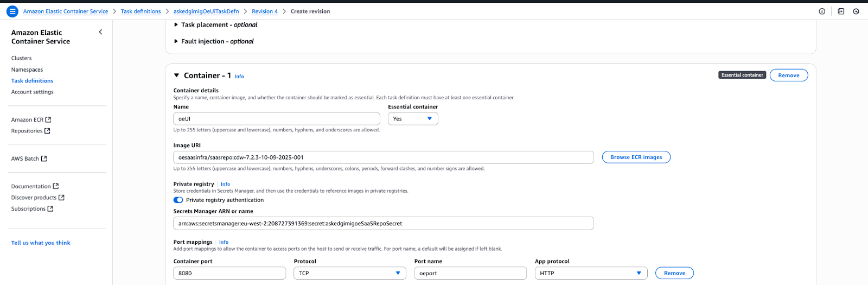
Task: Click the info circle icon in header
Action: click(822, 11)
